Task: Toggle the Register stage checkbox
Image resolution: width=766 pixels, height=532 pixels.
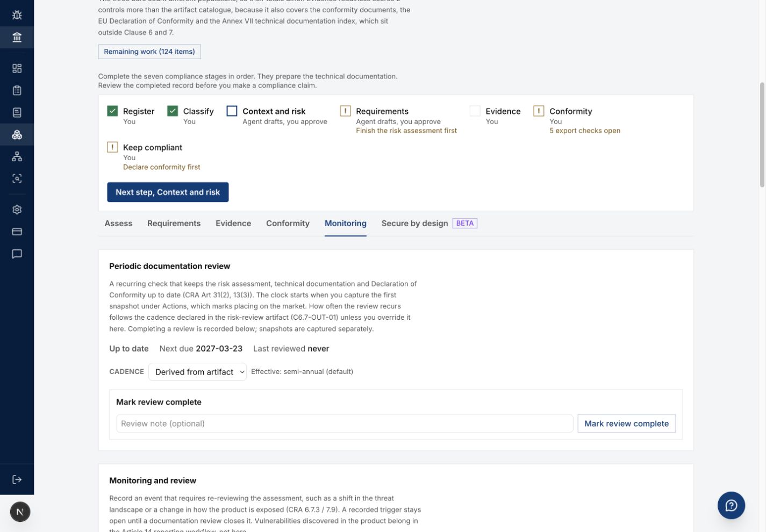Action: point(112,111)
